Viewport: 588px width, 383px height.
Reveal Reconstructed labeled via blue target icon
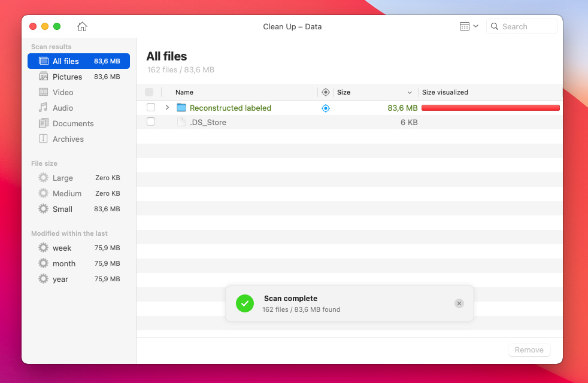tap(326, 108)
